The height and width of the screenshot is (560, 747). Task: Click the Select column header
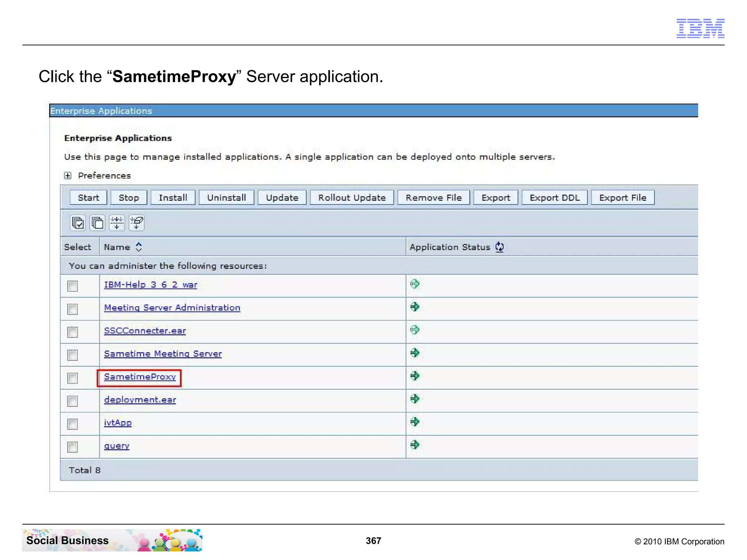(78, 247)
